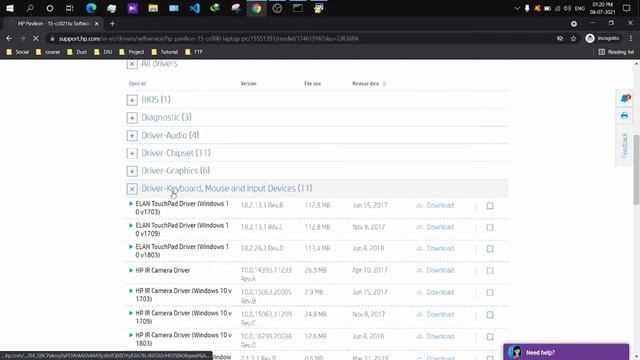Expand the Driver-Graphics (6) category

click(132, 171)
